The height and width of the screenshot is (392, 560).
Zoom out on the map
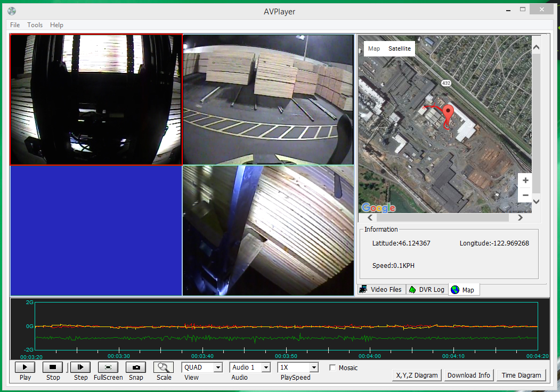[x=525, y=195]
